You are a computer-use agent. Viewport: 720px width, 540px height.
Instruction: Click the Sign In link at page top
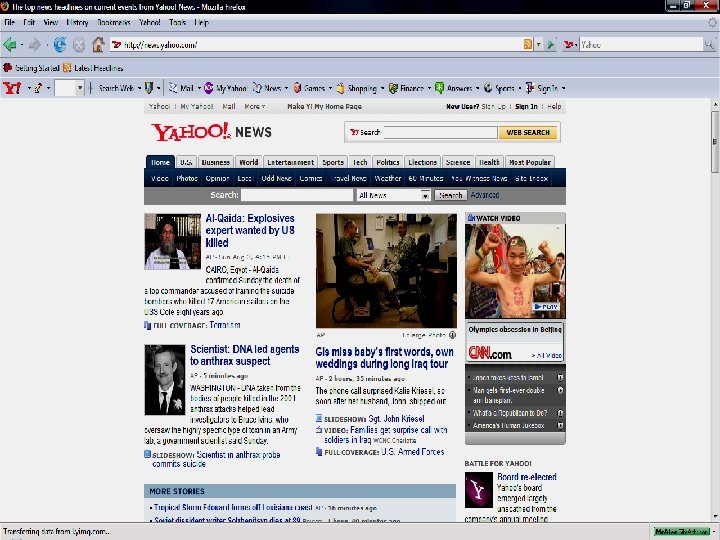[x=526, y=107]
